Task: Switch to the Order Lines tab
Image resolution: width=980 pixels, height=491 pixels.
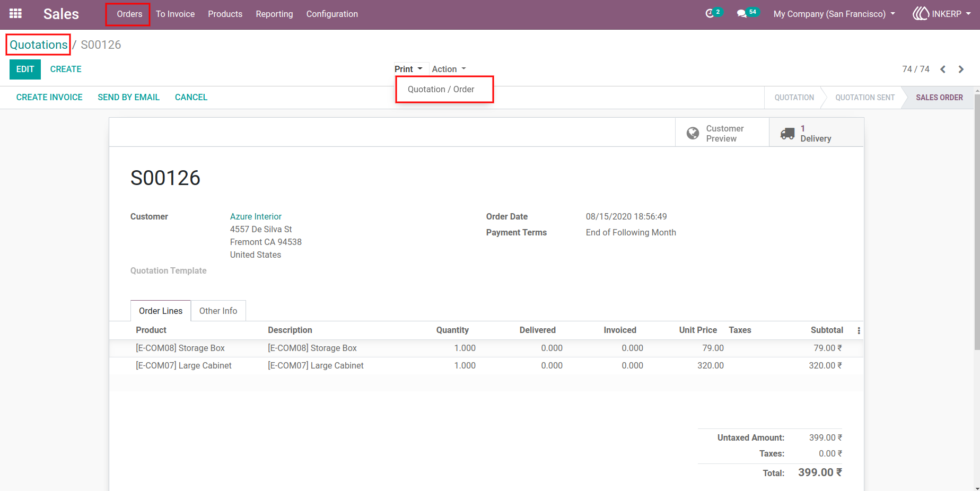Action: (x=161, y=311)
